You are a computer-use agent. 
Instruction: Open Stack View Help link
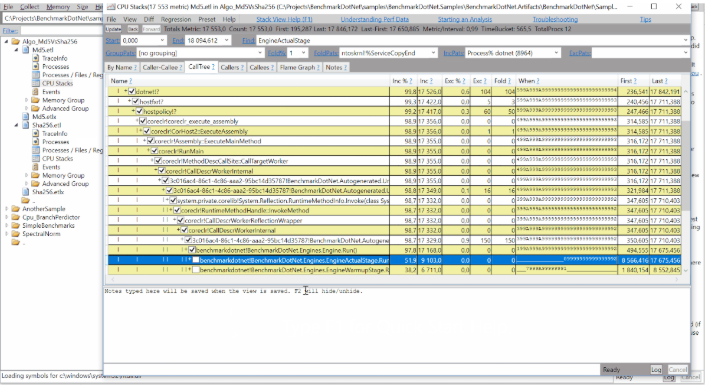tap(284, 19)
